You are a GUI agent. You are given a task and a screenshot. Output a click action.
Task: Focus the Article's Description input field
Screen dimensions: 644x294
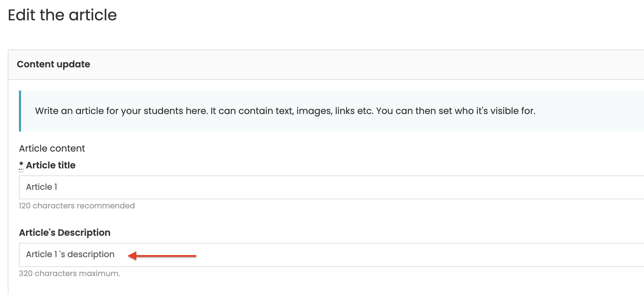coord(331,255)
